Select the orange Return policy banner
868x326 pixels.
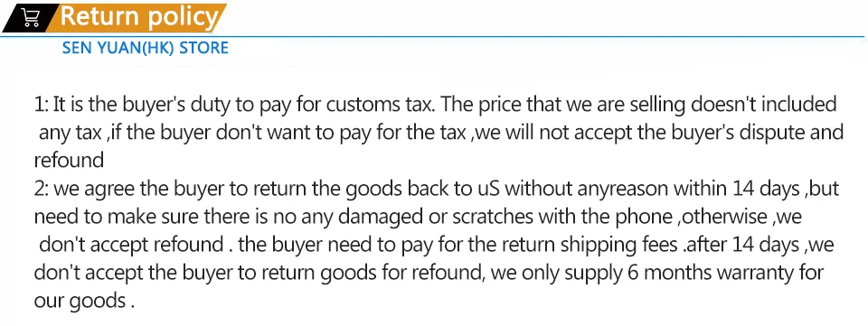coord(138,17)
